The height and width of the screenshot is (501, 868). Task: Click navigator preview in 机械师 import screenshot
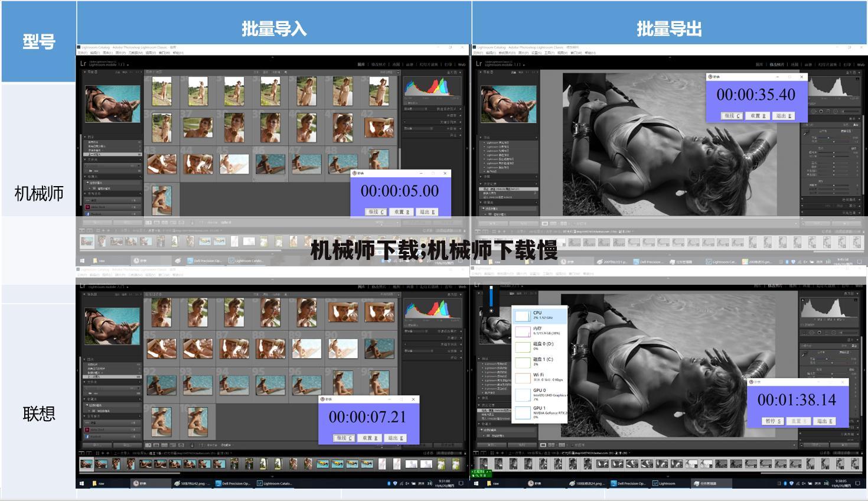pyautogui.click(x=112, y=104)
